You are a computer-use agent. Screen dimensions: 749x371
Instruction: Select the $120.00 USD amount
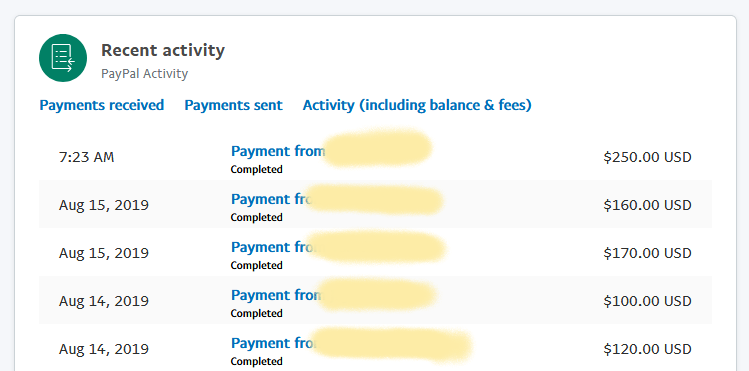click(647, 349)
